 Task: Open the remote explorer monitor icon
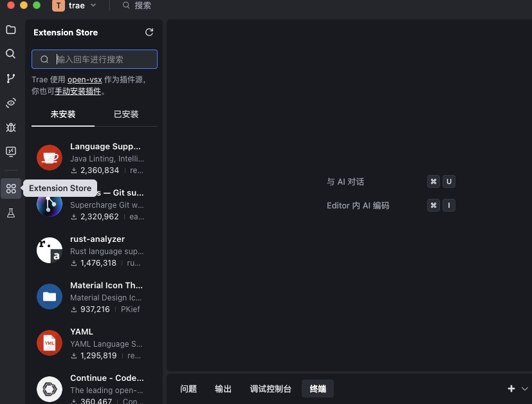point(11,151)
